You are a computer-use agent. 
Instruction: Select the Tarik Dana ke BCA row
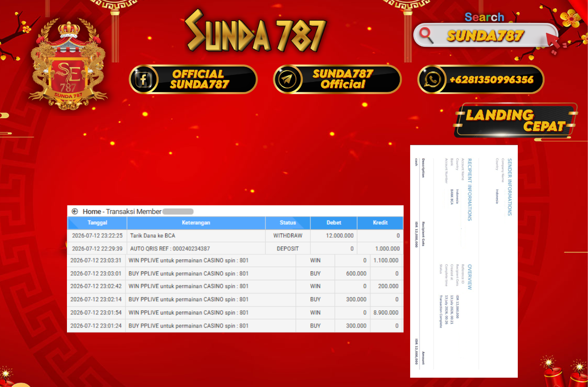235,236
